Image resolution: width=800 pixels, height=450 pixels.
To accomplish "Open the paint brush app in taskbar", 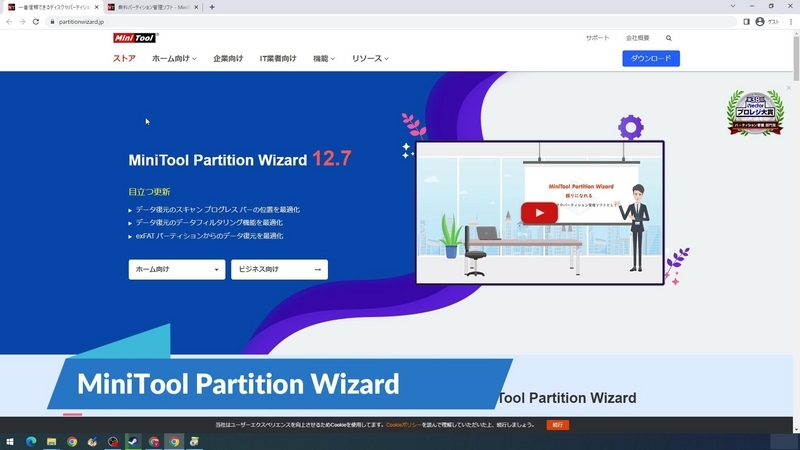I will click(92, 442).
